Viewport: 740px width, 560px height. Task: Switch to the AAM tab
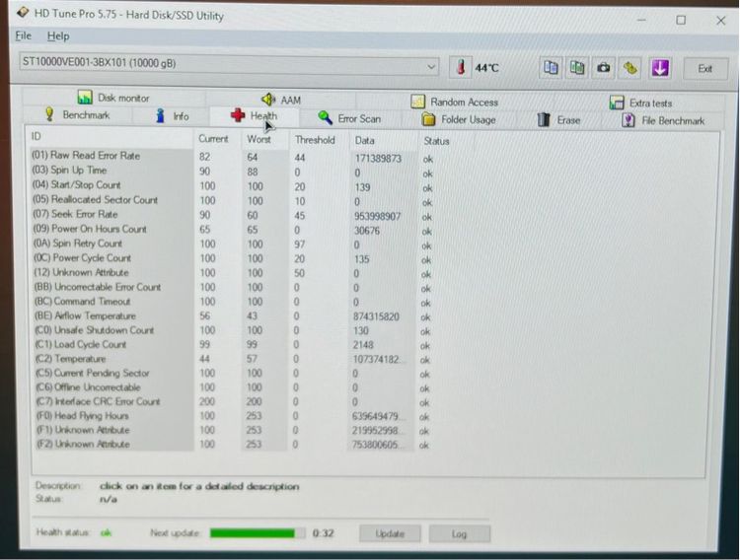pos(281,100)
